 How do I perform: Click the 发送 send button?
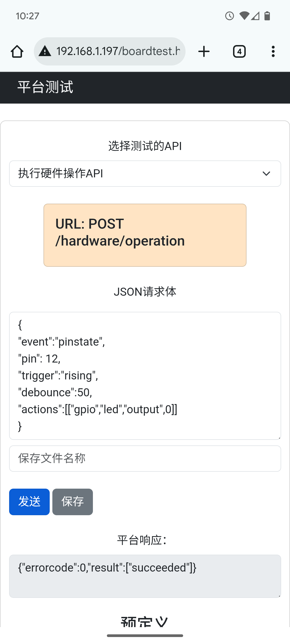pos(29,502)
